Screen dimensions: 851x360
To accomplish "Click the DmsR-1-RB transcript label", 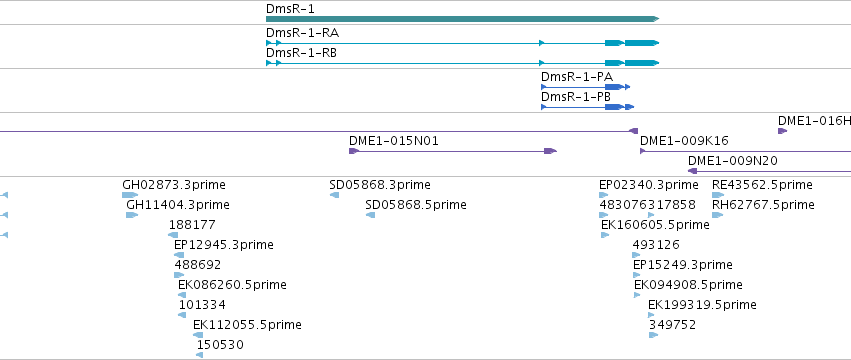I will [302, 53].
